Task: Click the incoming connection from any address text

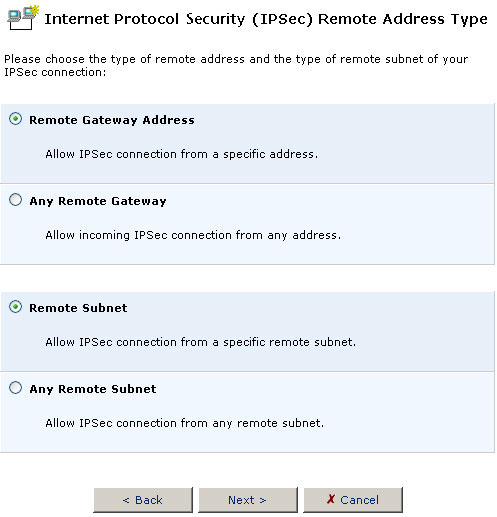Action: coord(193,235)
